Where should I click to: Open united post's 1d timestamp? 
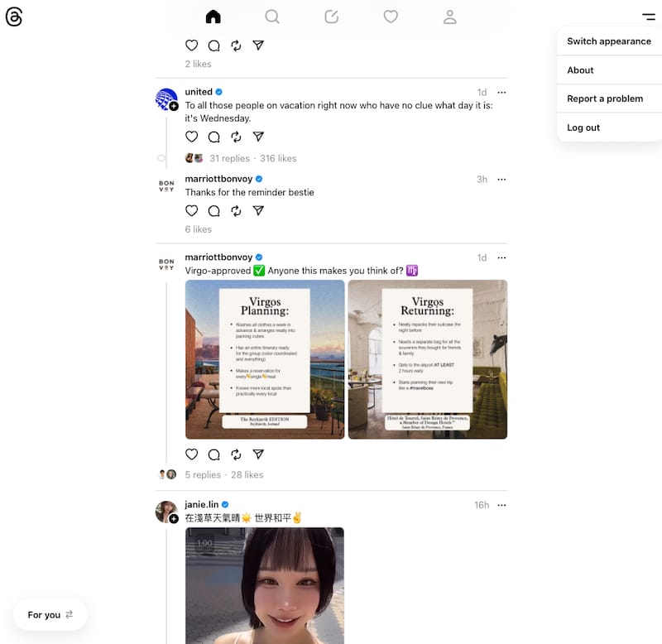click(482, 92)
